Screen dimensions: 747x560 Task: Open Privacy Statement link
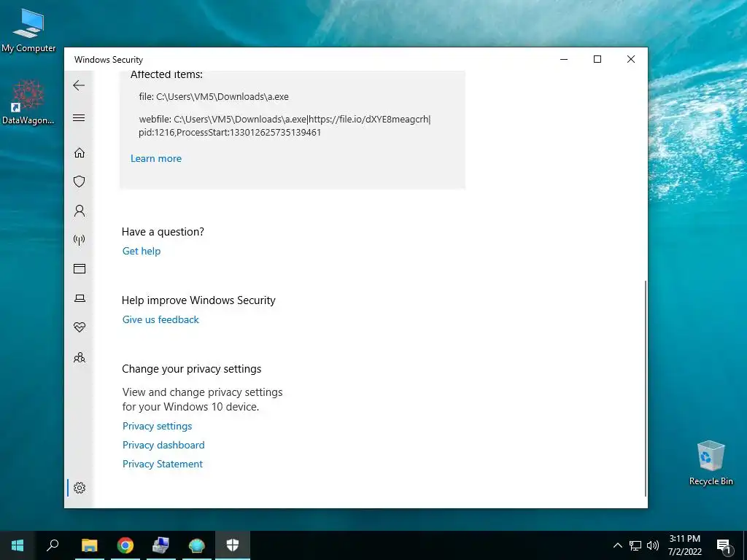coord(163,464)
